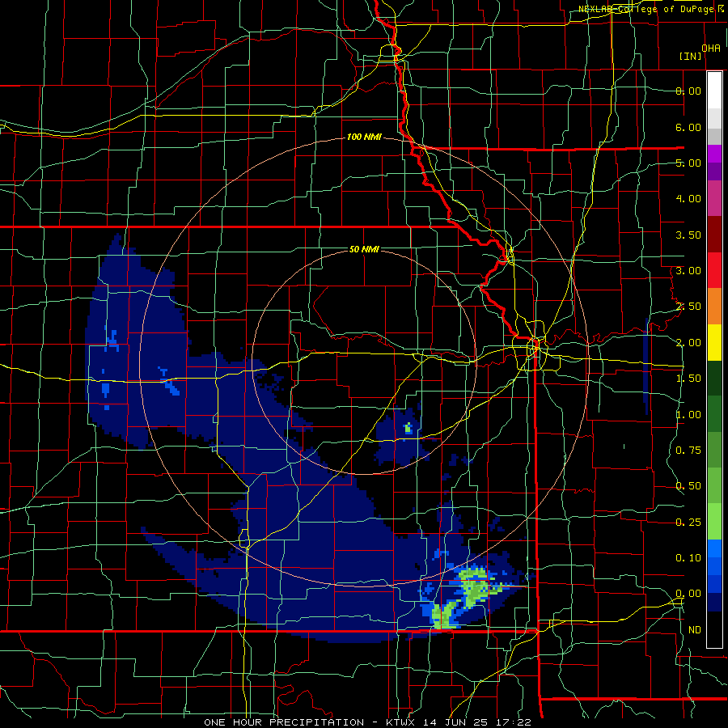This screenshot has width=728, height=728.
Task: Click the '0.50' legend value
Action: pos(688,486)
